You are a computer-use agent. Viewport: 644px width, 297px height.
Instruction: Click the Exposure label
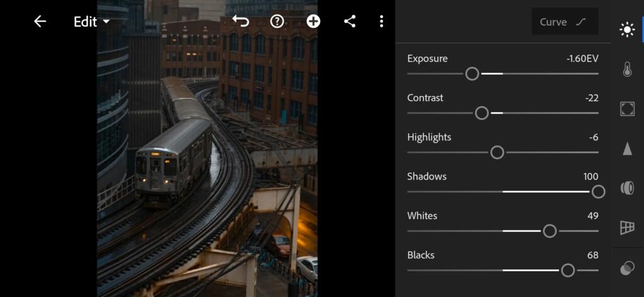pyautogui.click(x=428, y=58)
